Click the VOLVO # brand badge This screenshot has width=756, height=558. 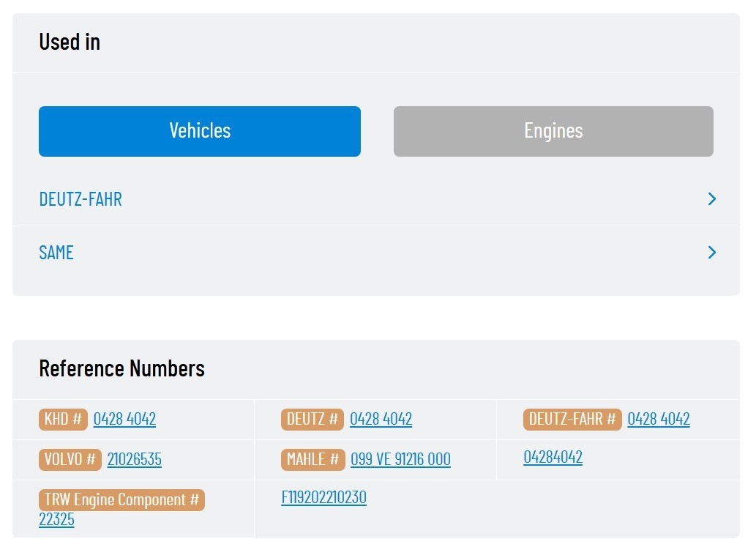click(x=70, y=460)
